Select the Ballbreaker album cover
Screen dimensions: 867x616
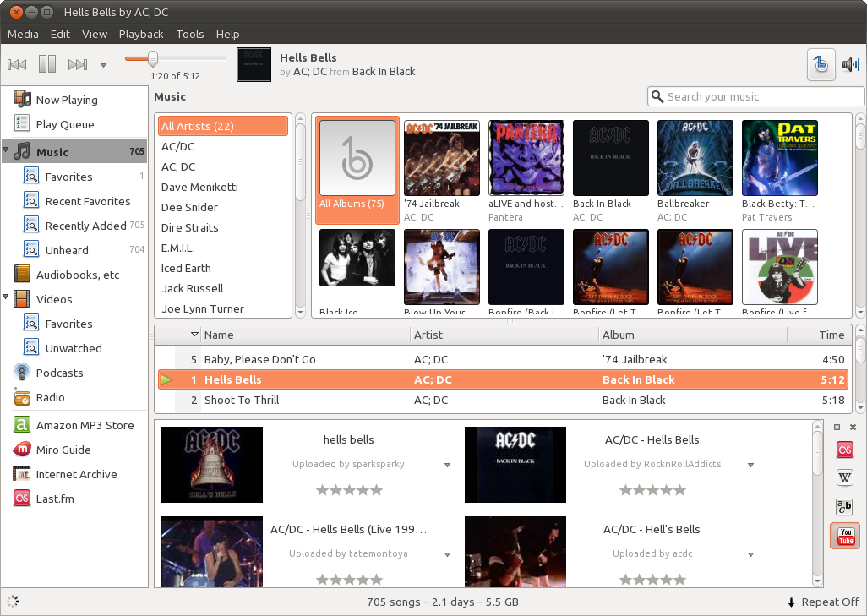click(695, 158)
